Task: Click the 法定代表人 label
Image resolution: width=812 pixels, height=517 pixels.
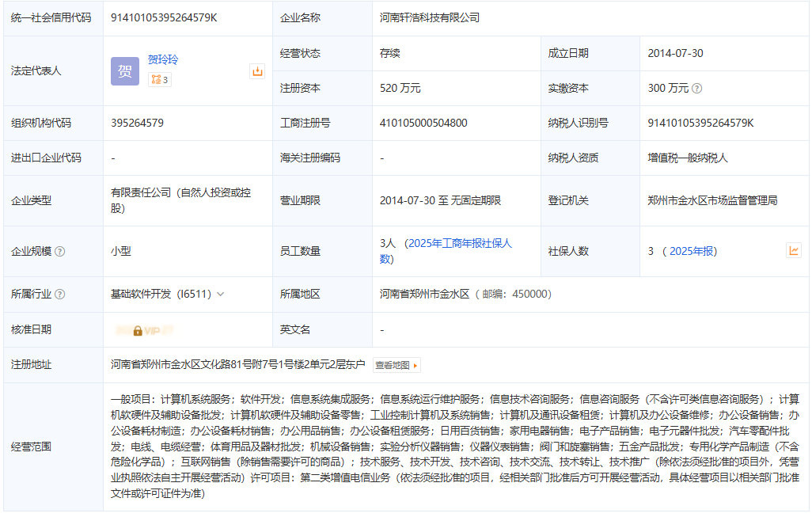Action: (36, 71)
